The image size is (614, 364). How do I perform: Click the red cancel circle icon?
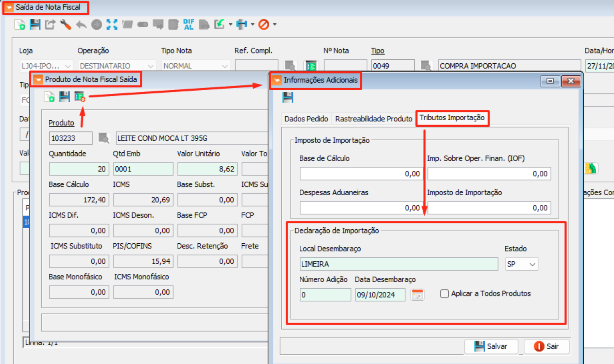[264, 25]
